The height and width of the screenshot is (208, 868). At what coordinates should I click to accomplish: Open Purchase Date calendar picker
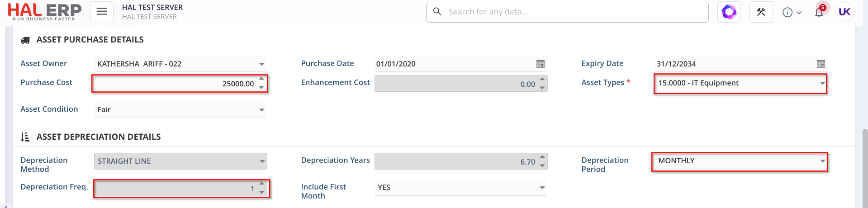[540, 64]
